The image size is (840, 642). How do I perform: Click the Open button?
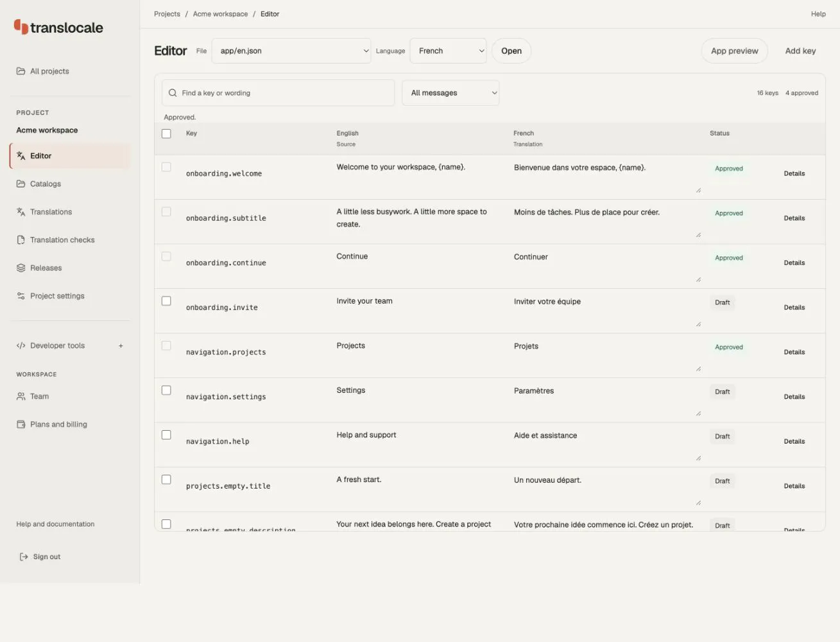pyautogui.click(x=511, y=51)
